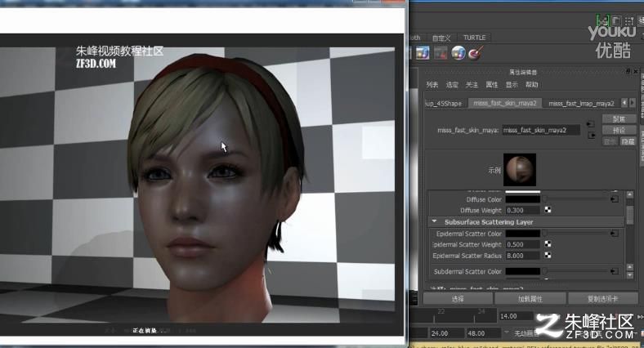The image size is (644, 348).
Task: Click the range field showing 48.00
Action: click(483, 333)
